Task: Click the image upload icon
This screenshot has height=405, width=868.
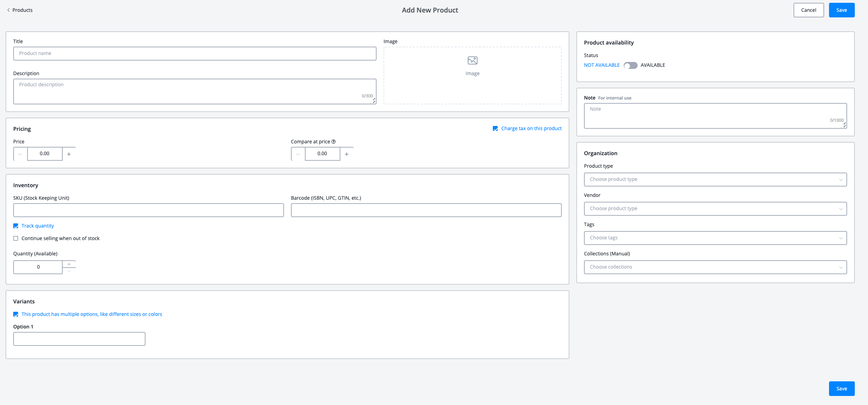Action: (x=473, y=60)
